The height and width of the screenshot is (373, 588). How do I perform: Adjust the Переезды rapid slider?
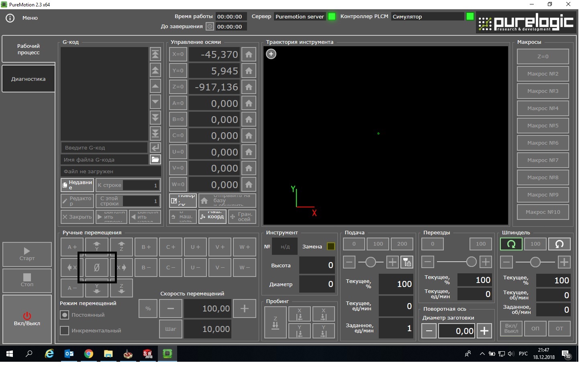(472, 262)
